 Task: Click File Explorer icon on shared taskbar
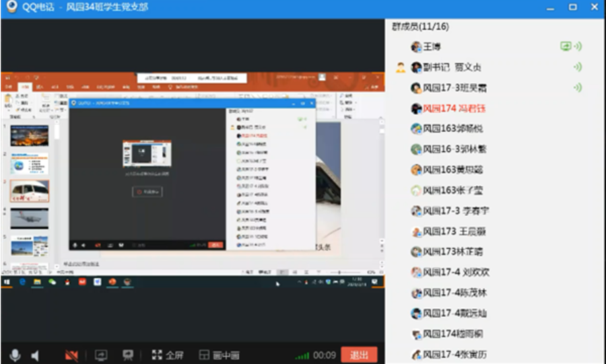click(37, 282)
